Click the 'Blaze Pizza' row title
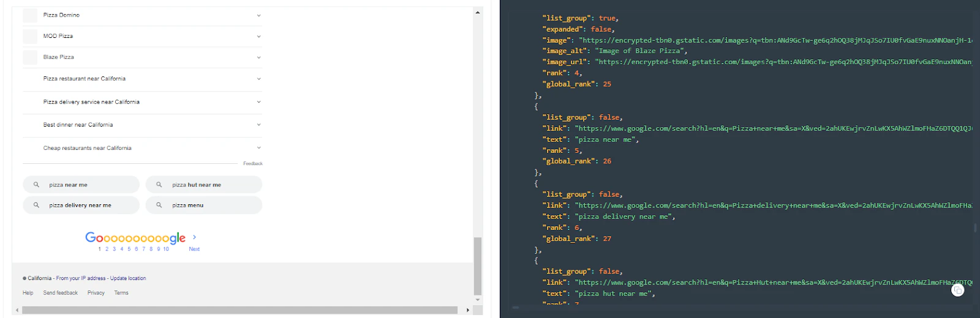Viewport: 980px width, 318px height. coord(59,57)
